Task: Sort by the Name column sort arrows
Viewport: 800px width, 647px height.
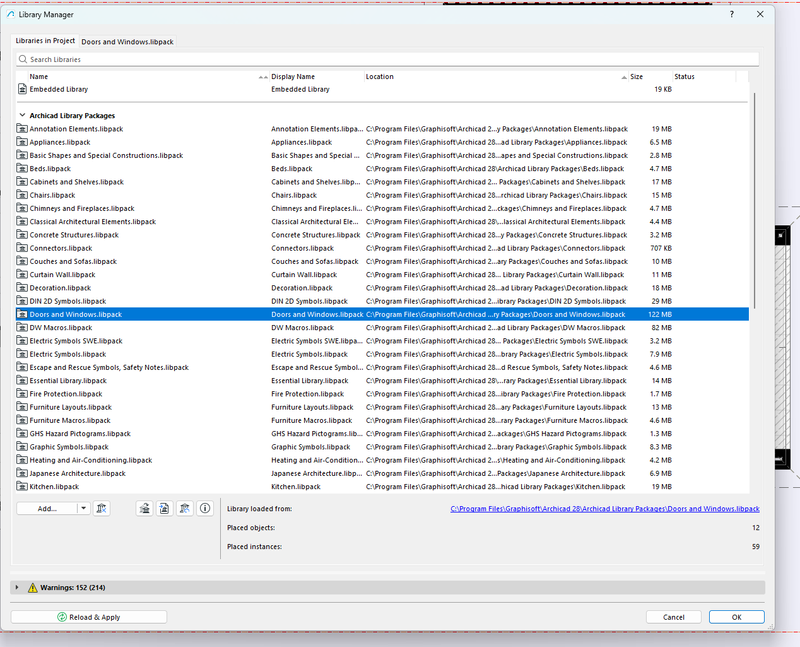Action: (263, 77)
